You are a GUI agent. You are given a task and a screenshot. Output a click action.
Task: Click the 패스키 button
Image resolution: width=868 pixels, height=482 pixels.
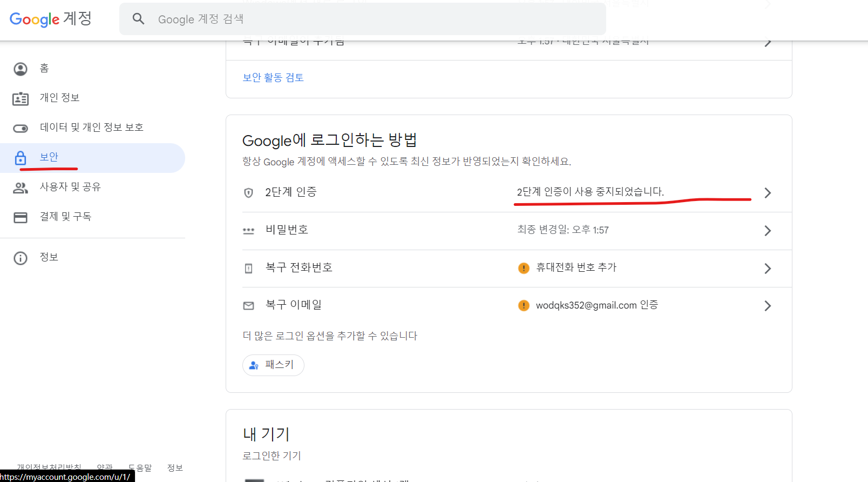pos(273,365)
